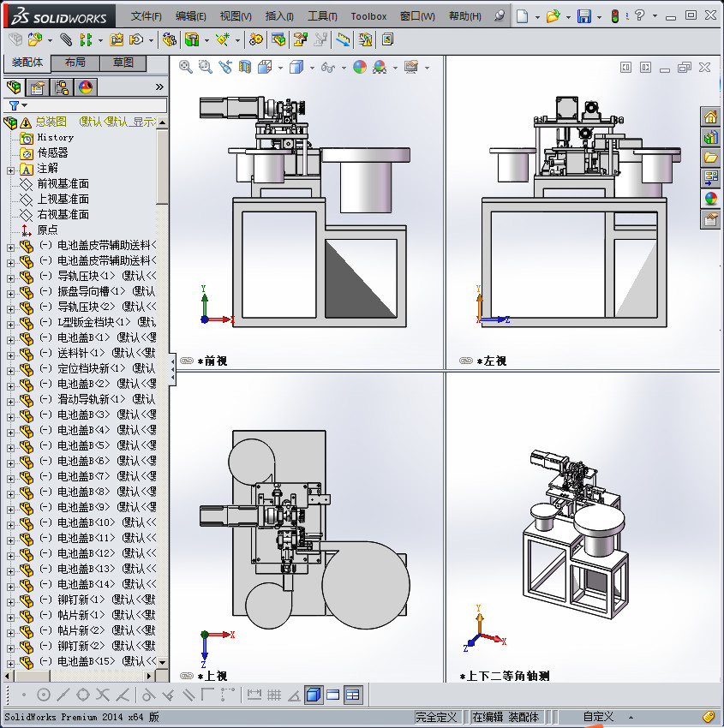Image resolution: width=724 pixels, height=728 pixels.
Task: Expand the 送料针<1> component node
Action: 10,355
